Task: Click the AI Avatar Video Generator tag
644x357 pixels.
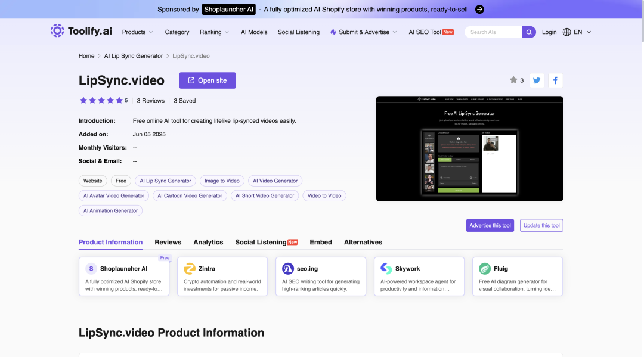Action: pos(114,195)
